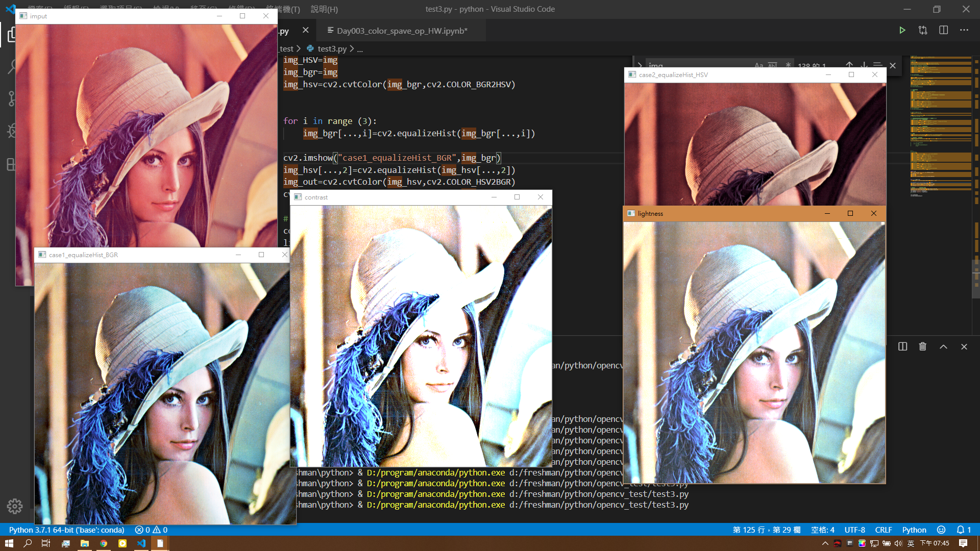Click the img_hsv cvtColor COLOR_BGR2HSV line
980x551 pixels.
point(399,84)
